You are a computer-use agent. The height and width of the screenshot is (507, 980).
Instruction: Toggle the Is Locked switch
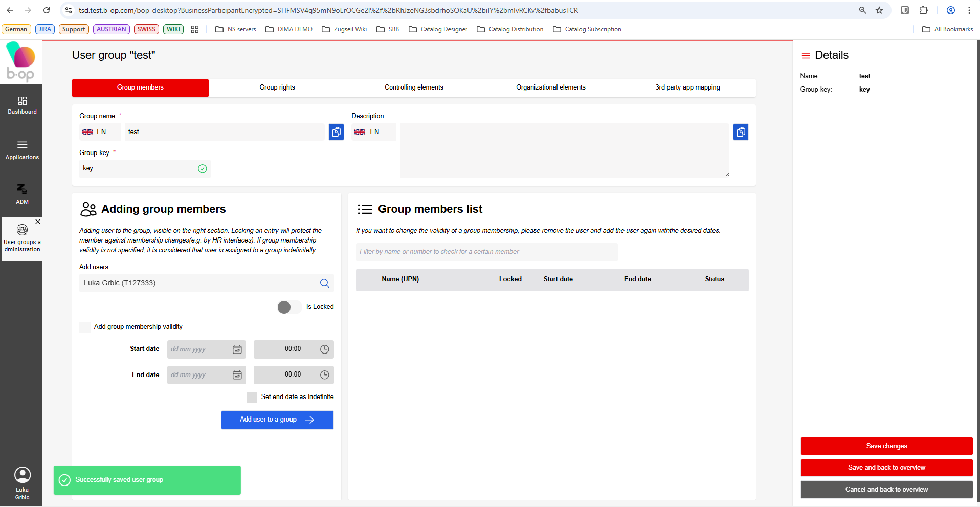288,307
